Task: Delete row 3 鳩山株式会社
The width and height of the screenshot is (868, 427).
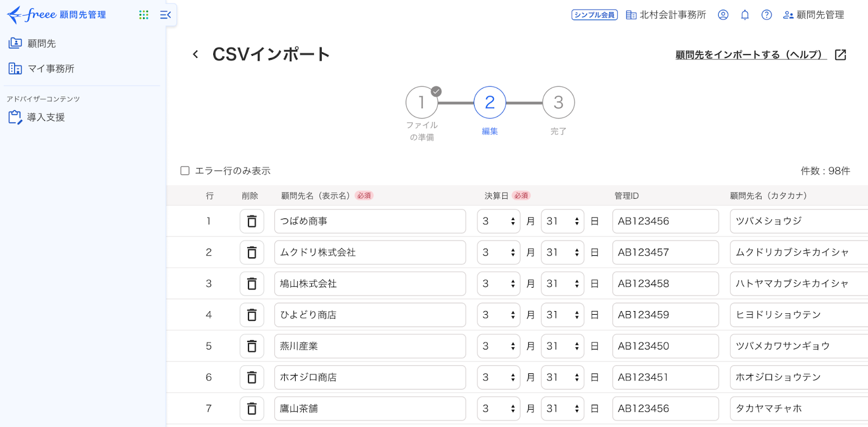Action: (252, 283)
